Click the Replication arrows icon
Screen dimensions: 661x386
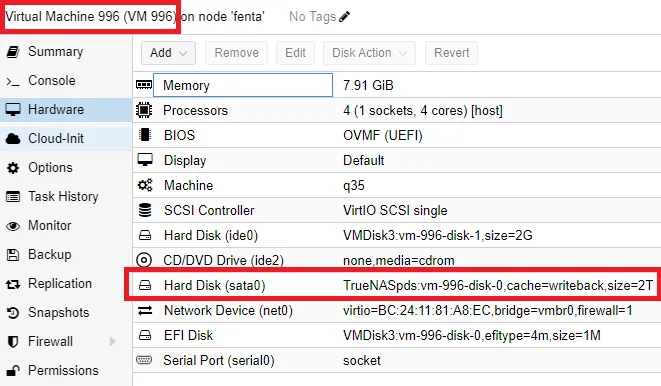pos(13,284)
